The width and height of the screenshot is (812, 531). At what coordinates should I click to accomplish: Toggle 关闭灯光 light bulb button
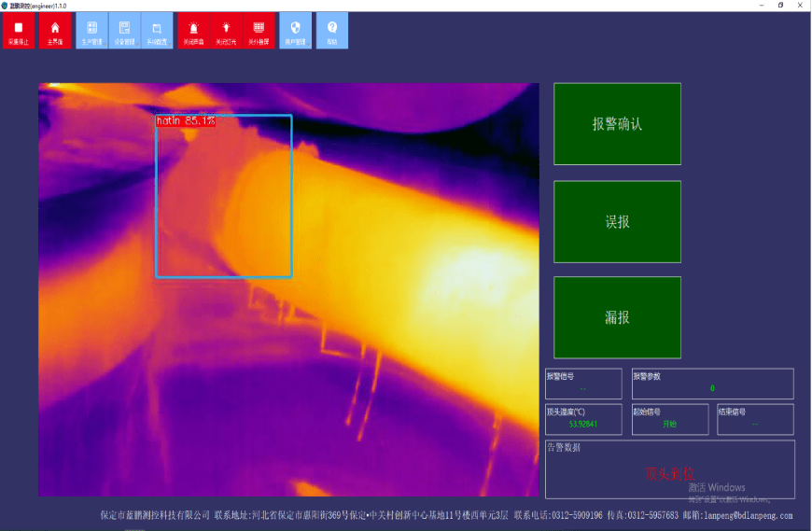pyautogui.click(x=226, y=31)
